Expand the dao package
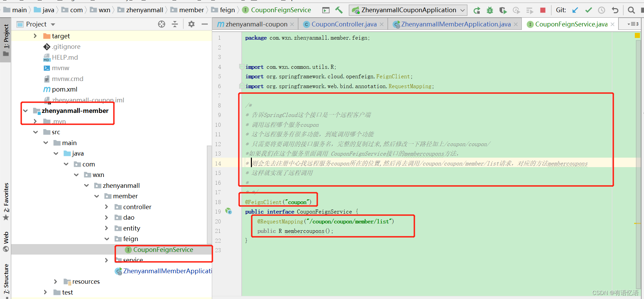The image size is (644, 299). click(107, 217)
